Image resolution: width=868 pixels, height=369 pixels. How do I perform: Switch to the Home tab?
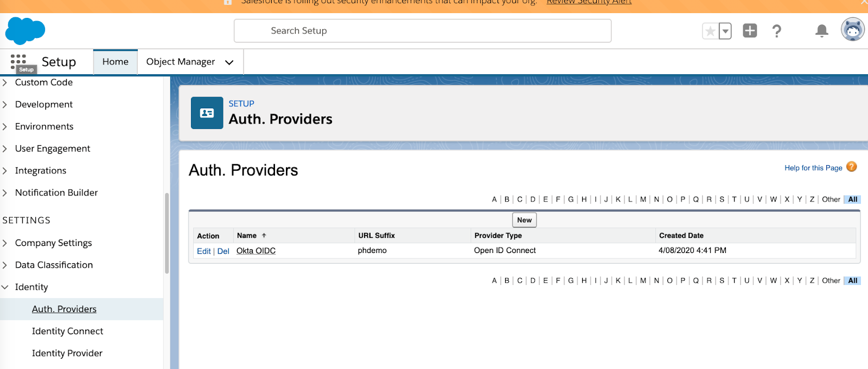point(115,62)
